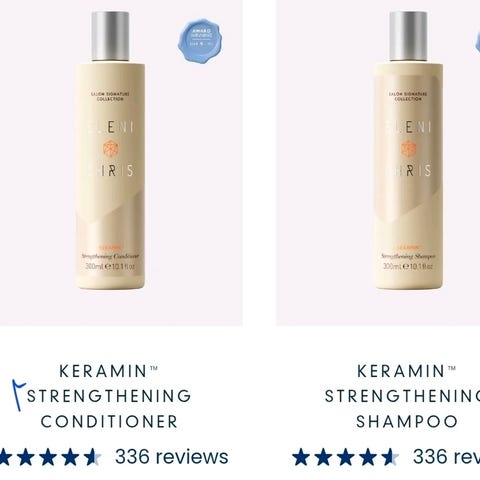The height and width of the screenshot is (480, 480).
Task: Click the conditioner's half-filled fifth star
Action: click(x=92, y=457)
